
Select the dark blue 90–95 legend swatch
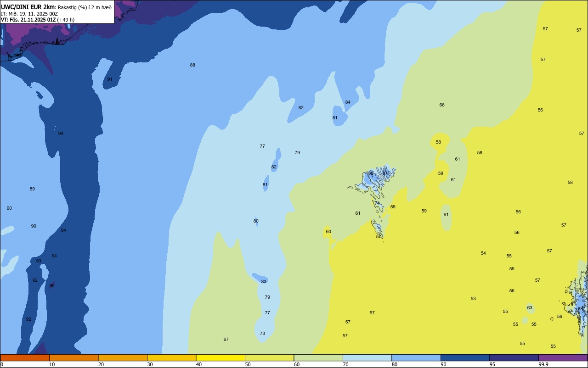[x=465, y=357]
